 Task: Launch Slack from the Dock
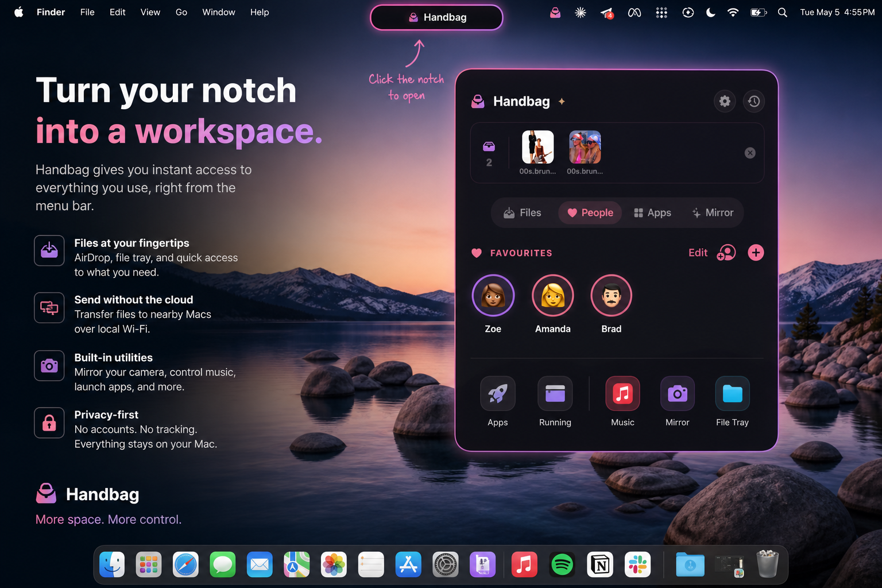(x=637, y=565)
